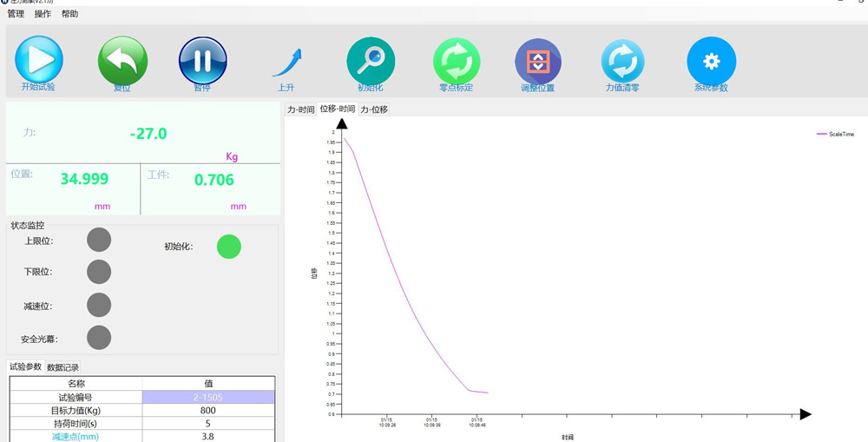Click the 时间 x-axis title
This screenshot has width=868, height=442.
point(568,437)
